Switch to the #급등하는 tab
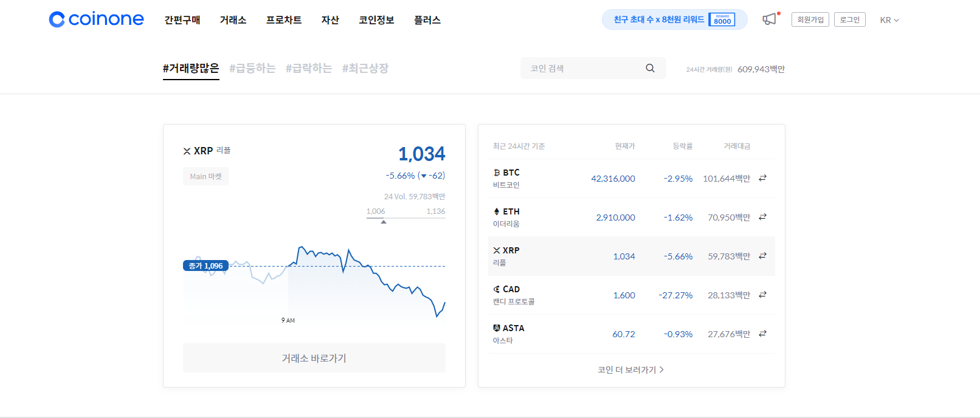This screenshot has width=980, height=418. tap(252, 69)
